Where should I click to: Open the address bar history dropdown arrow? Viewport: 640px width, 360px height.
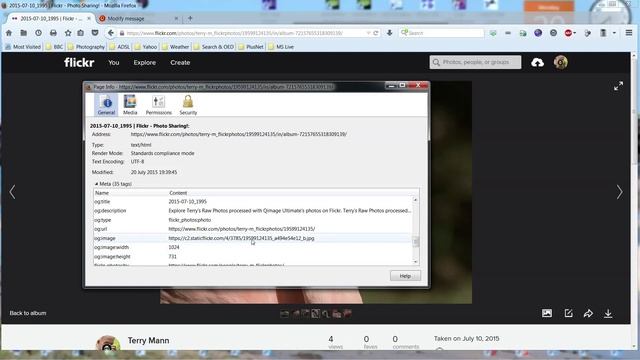click(x=368, y=33)
